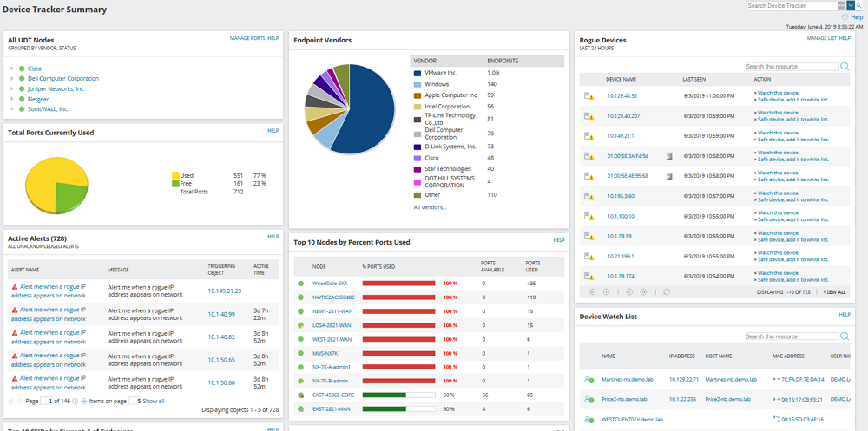
Task: Click the status icon for EAST-4506E-CORE
Action: click(x=301, y=395)
